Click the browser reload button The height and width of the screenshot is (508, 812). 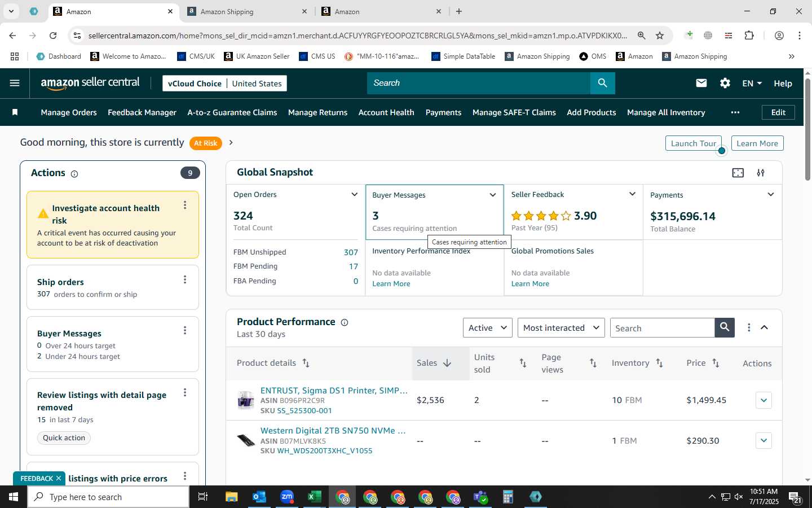[53, 36]
